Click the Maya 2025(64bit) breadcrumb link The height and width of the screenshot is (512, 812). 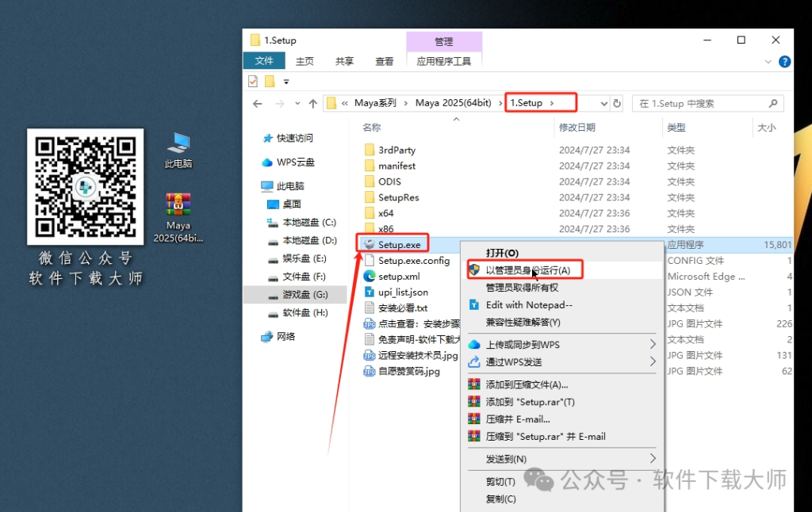[x=452, y=102]
